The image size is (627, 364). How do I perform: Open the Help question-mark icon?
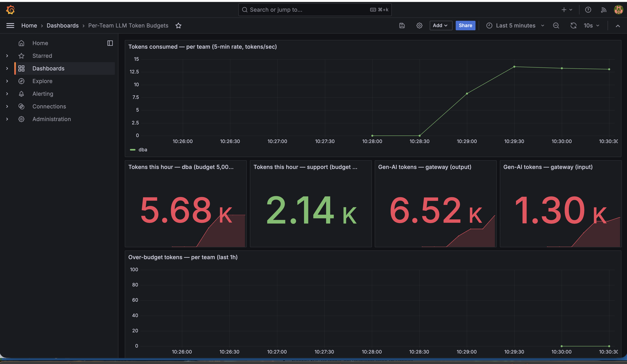tap(588, 10)
